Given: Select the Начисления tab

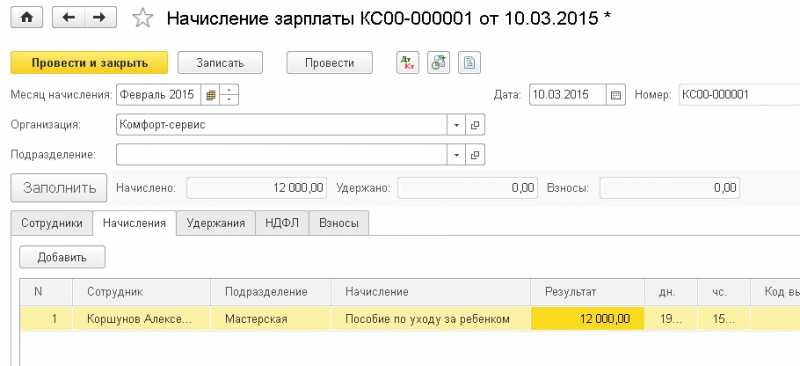Looking at the screenshot, I should coord(134,223).
